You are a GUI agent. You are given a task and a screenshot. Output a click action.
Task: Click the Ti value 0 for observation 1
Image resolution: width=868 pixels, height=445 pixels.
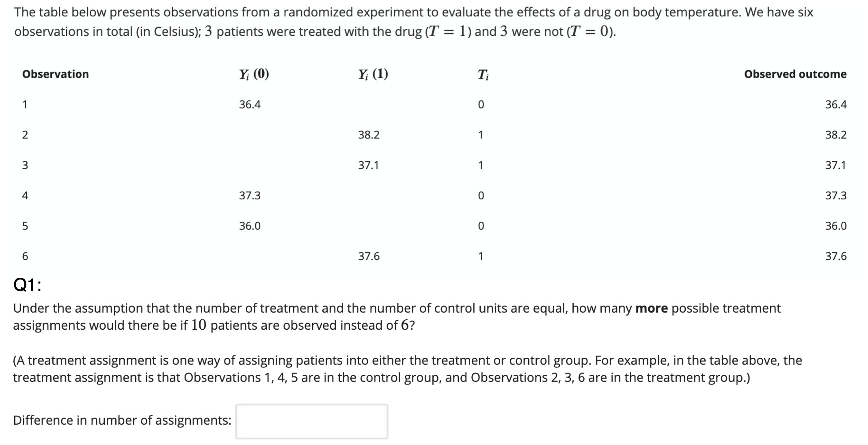(x=481, y=104)
